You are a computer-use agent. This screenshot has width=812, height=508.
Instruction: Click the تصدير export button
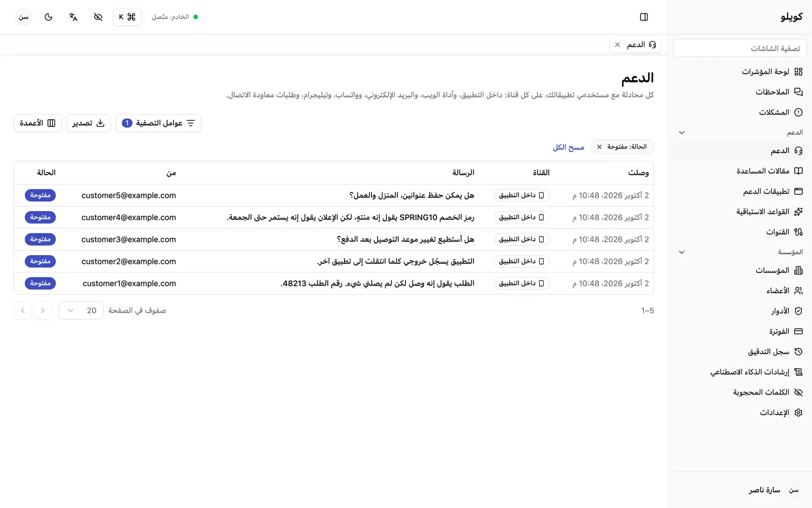[89, 123]
